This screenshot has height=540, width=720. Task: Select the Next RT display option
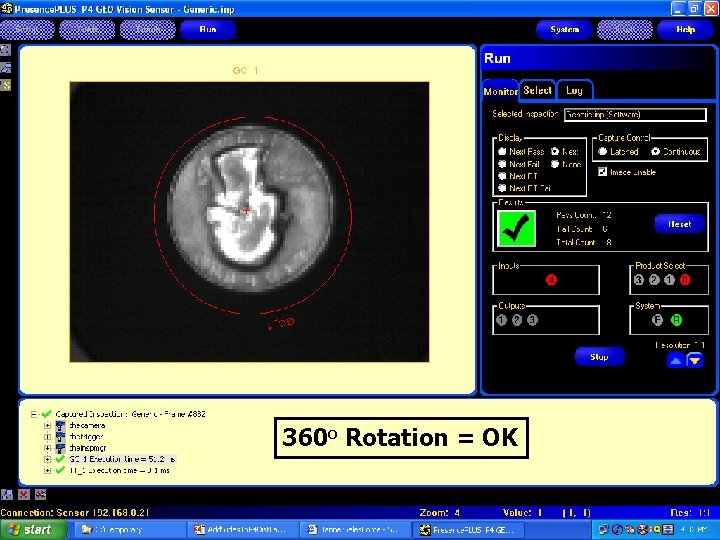(502, 176)
